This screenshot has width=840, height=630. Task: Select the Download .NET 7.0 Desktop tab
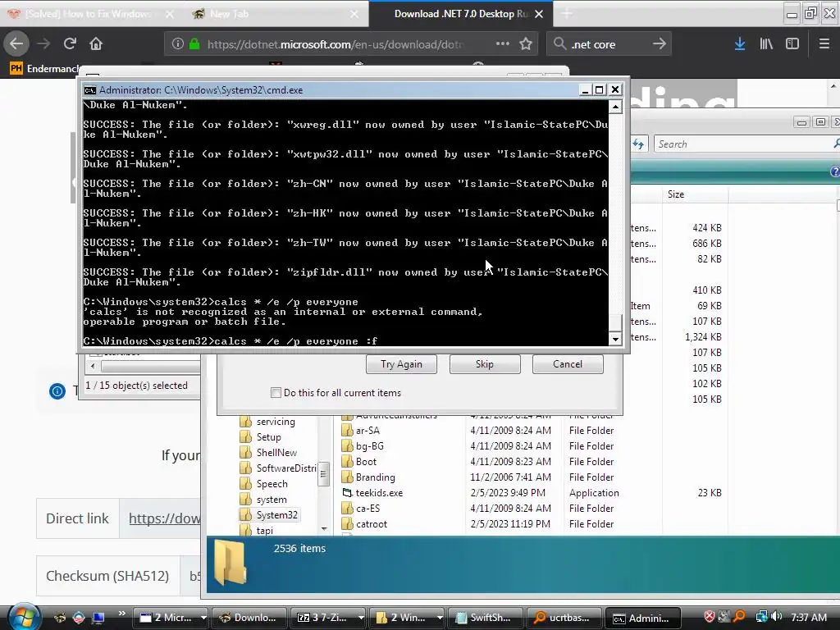461,14
